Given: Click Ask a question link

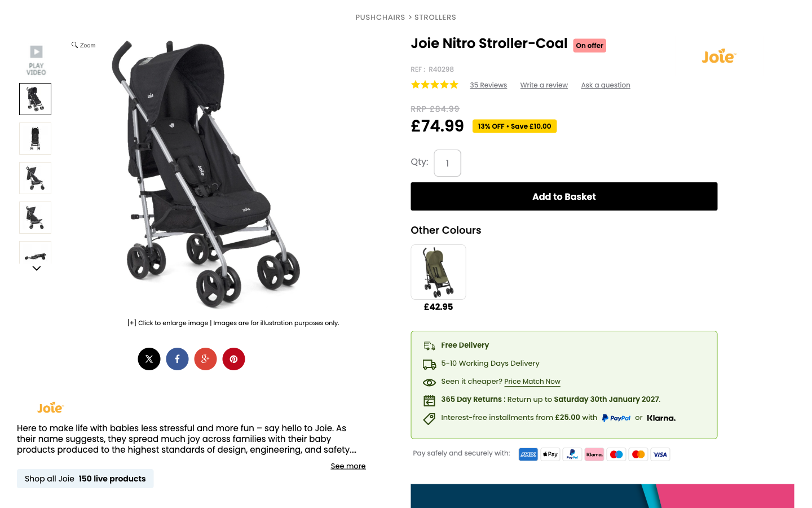Looking at the screenshot, I should pos(606,85).
